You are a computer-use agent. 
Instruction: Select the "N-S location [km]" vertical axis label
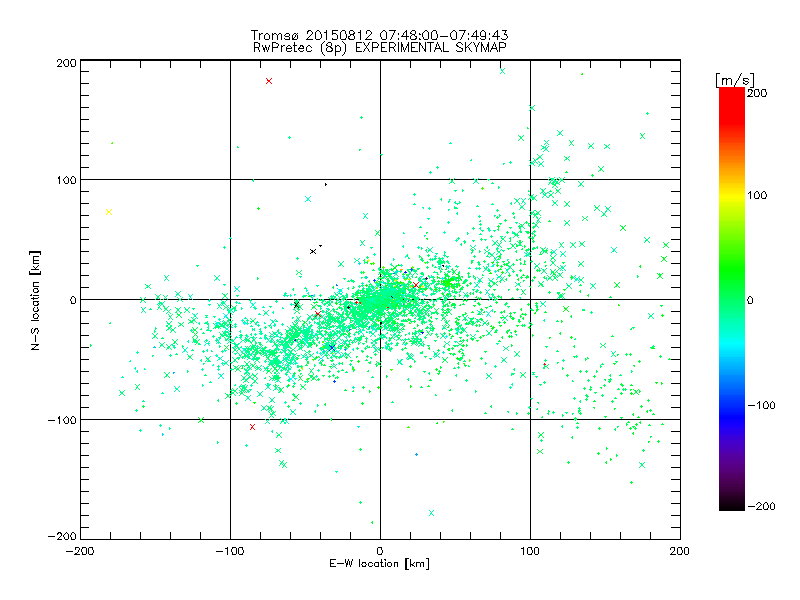35,300
